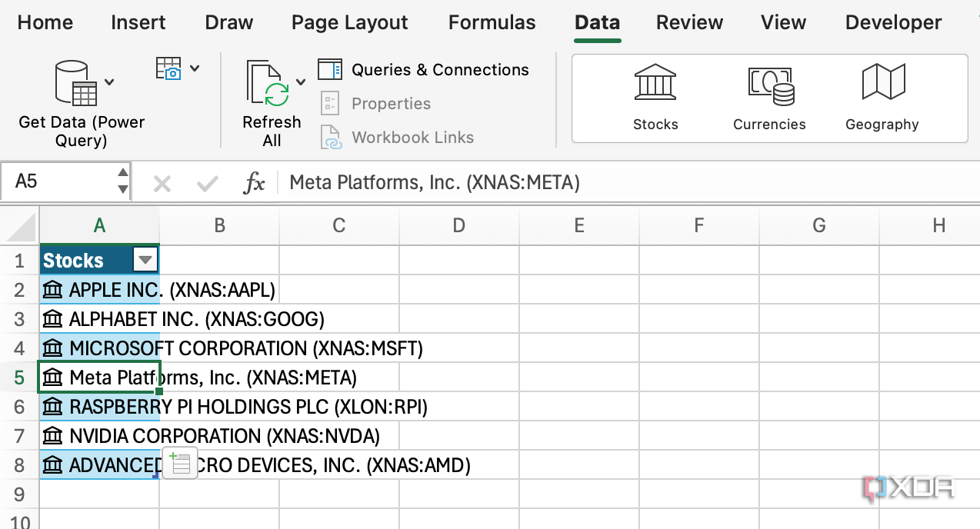The width and height of the screenshot is (980, 529).
Task: Click the Properties option
Action: pyautogui.click(x=391, y=103)
